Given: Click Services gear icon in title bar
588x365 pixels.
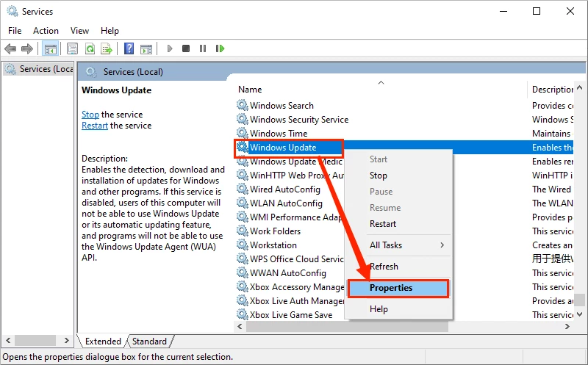Looking at the screenshot, I should click(x=12, y=11).
